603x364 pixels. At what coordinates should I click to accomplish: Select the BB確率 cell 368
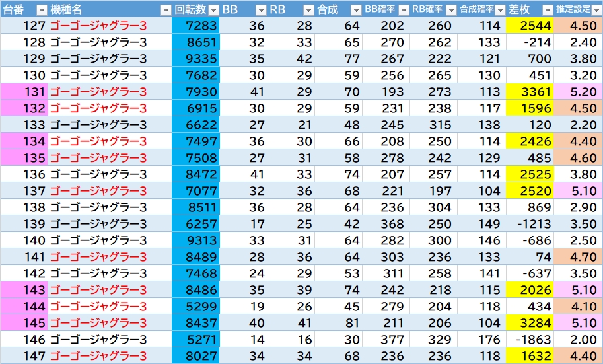(386, 224)
